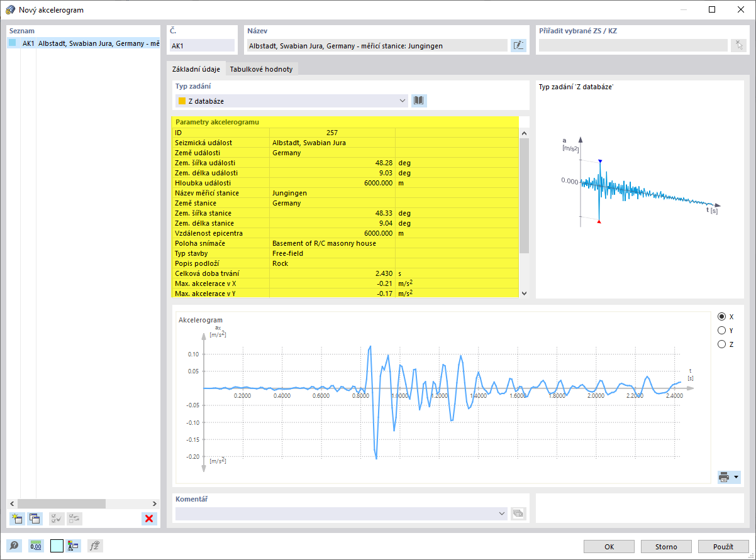Image resolution: width=756 pixels, height=560 pixels.
Task: Click the parameter table vertical scrollbar thumb
Action: pos(524,195)
